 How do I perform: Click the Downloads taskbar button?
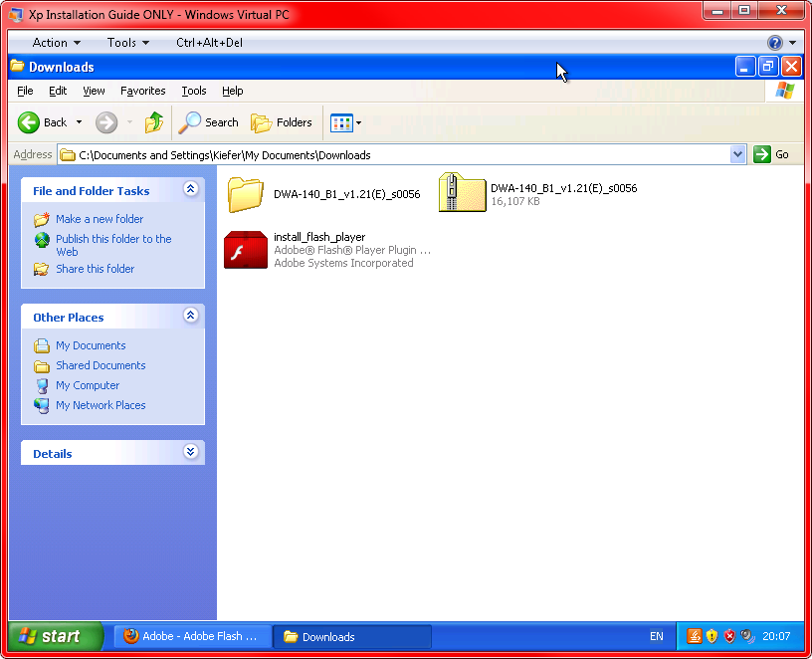352,636
